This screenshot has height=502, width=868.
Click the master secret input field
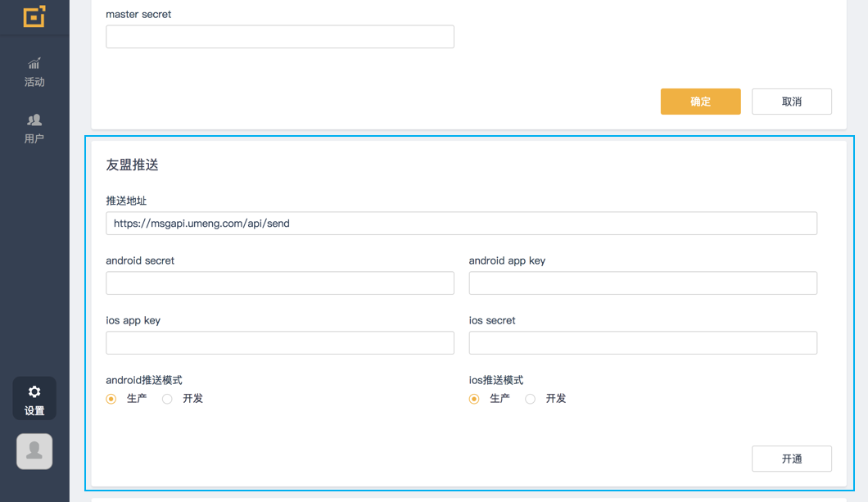pos(280,37)
